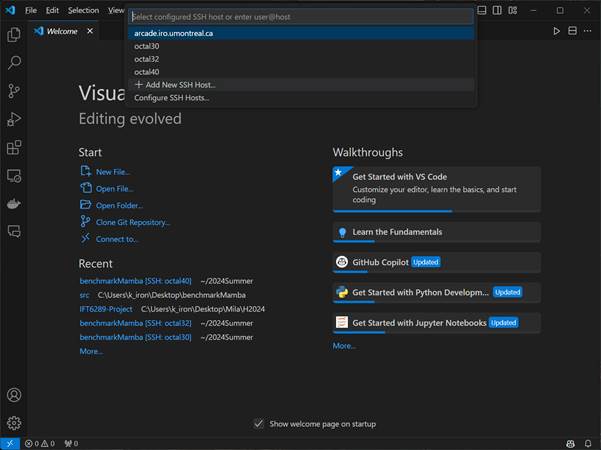Open the Customize Layout icon
Viewport: 601px width, 450px height.
pos(513,10)
